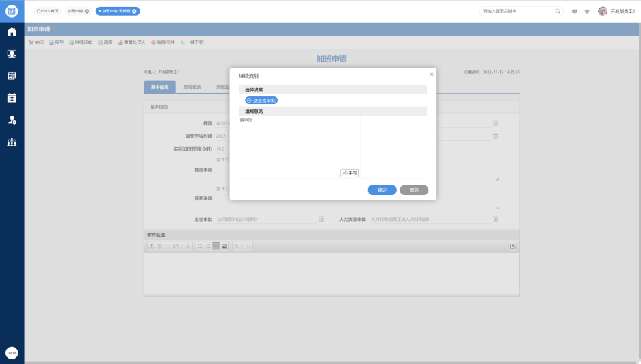
Task: Click the 取消 cancel button
Action: pyautogui.click(x=414, y=190)
